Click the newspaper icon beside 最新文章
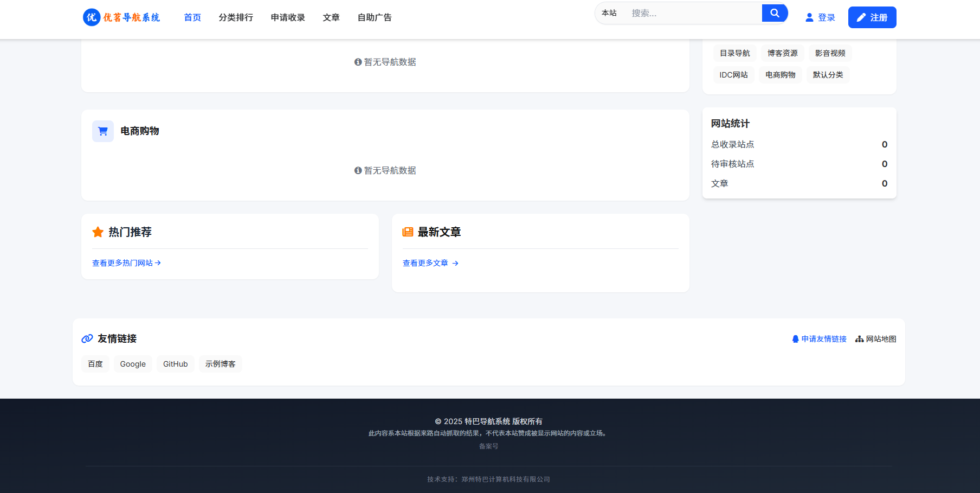 coord(408,232)
